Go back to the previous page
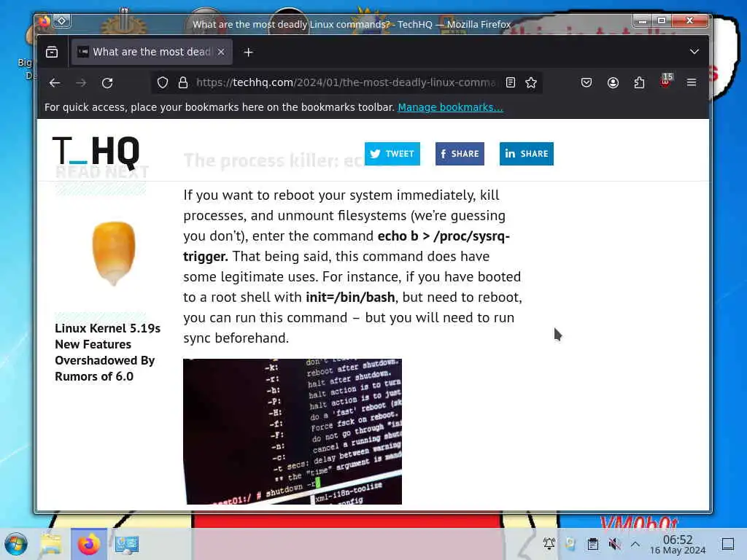 [55, 83]
